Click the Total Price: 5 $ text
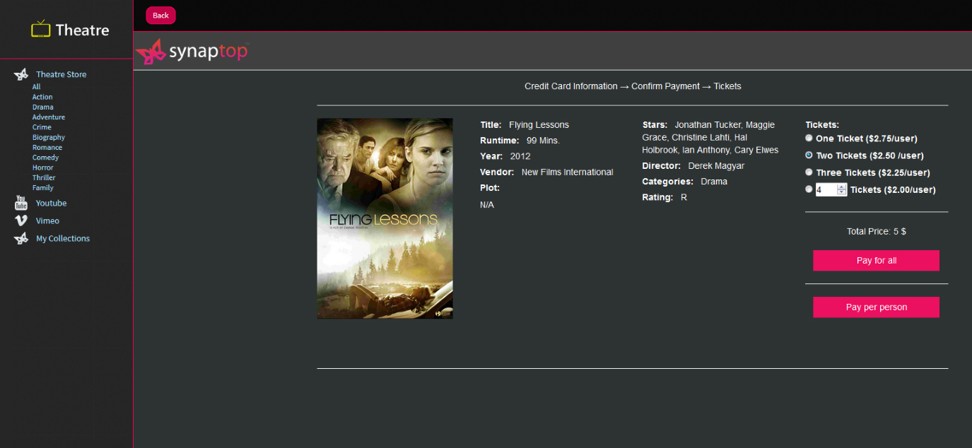 [876, 231]
